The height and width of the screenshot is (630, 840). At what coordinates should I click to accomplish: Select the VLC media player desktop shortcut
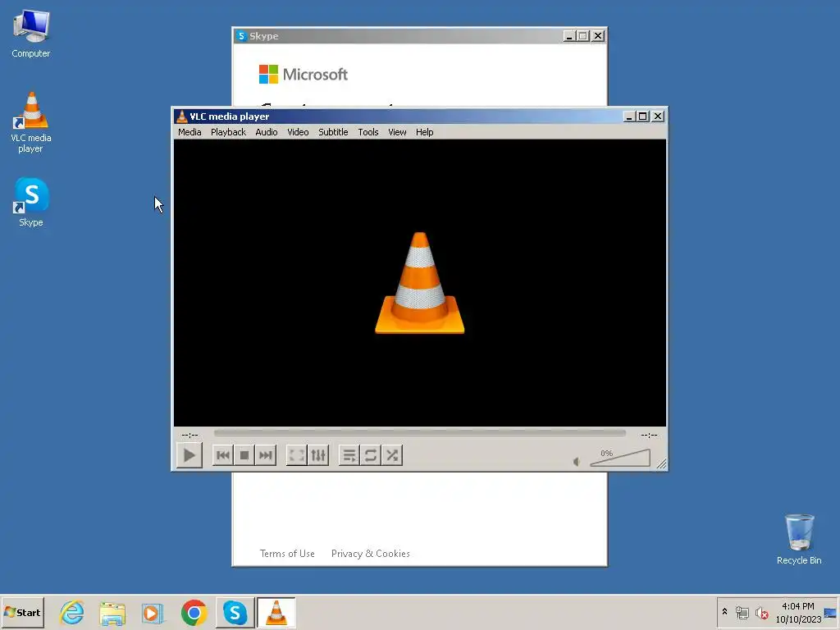pyautogui.click(x=31, y=122)
